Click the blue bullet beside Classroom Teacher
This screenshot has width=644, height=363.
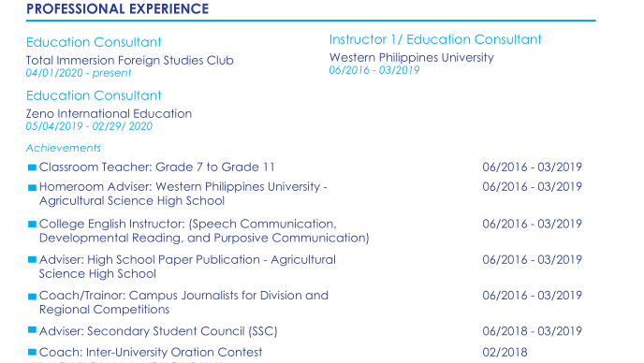(32, 167)
